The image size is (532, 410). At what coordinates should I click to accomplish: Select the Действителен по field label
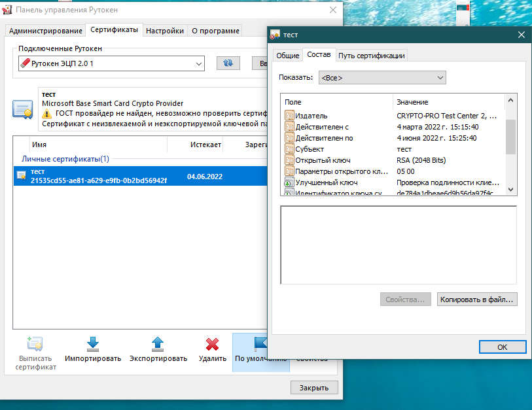[324, 138]
